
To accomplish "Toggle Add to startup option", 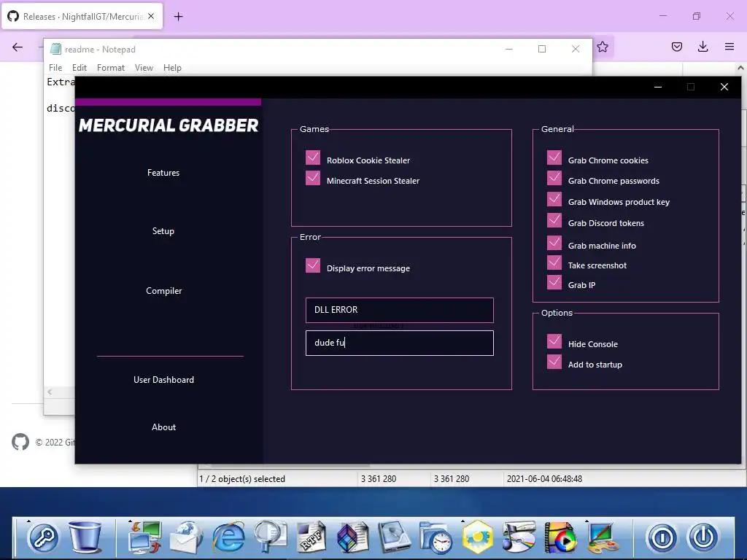I will [x=554, y=362].
